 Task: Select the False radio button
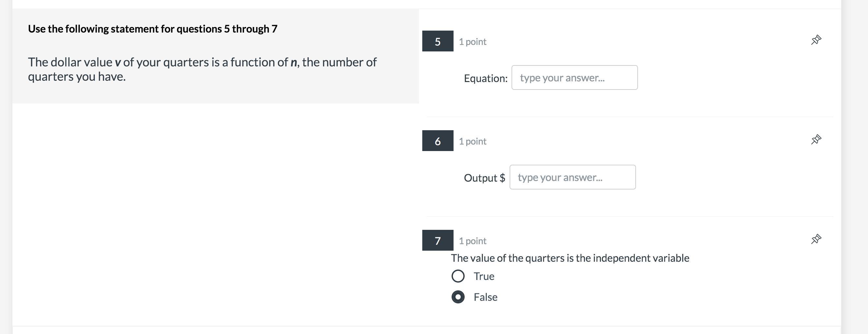458,297
